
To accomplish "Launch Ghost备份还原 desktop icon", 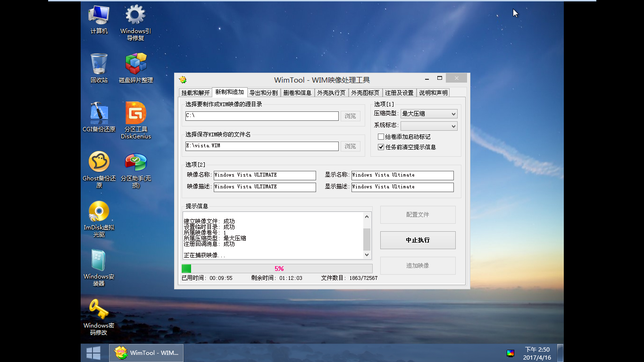I will (x=99, y=169).
